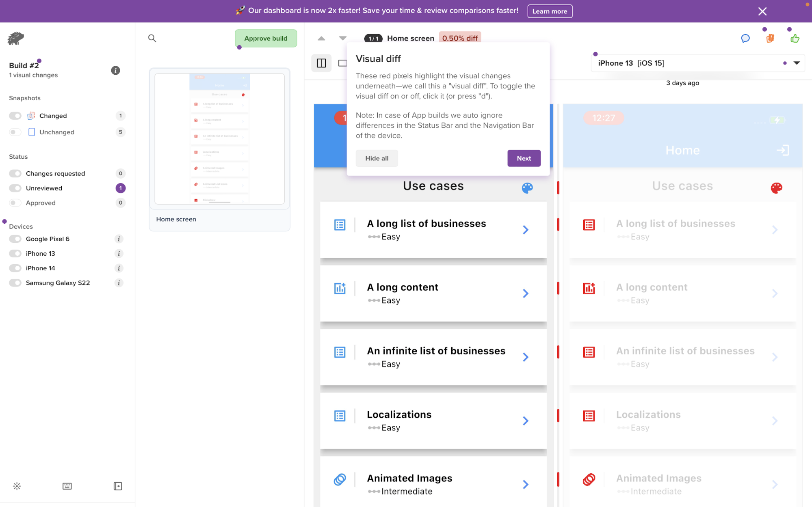Screen dimensions: 812x507
Task: Click the info icon next to iPhone 13
Action: (120, 253)
